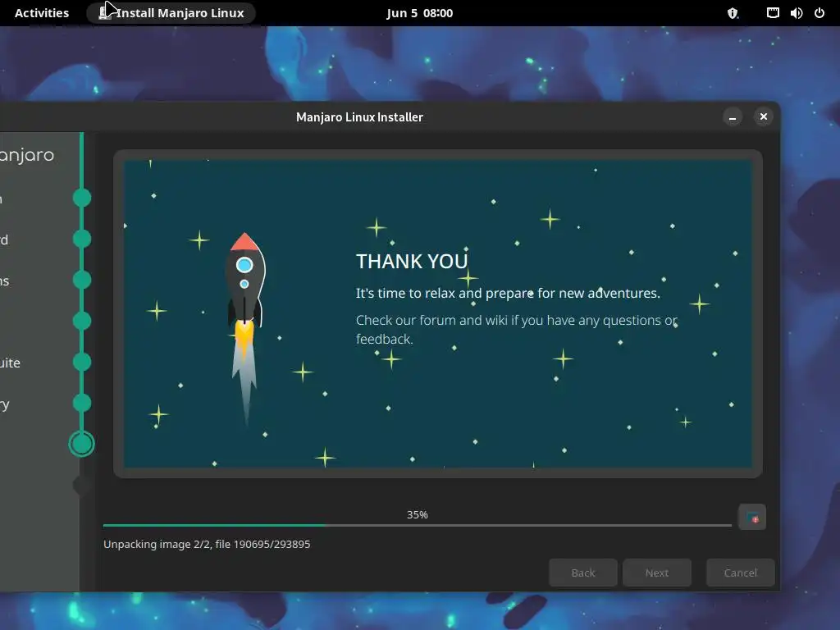
Task: Click the THANK YOU heading
Action: coord(412,262)
